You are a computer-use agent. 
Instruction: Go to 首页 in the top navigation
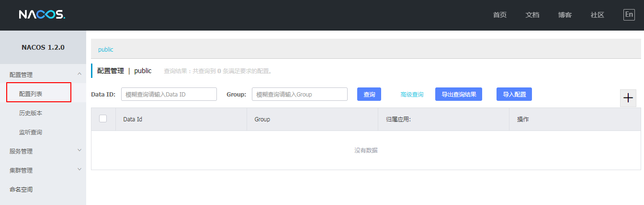coord(499,15)
